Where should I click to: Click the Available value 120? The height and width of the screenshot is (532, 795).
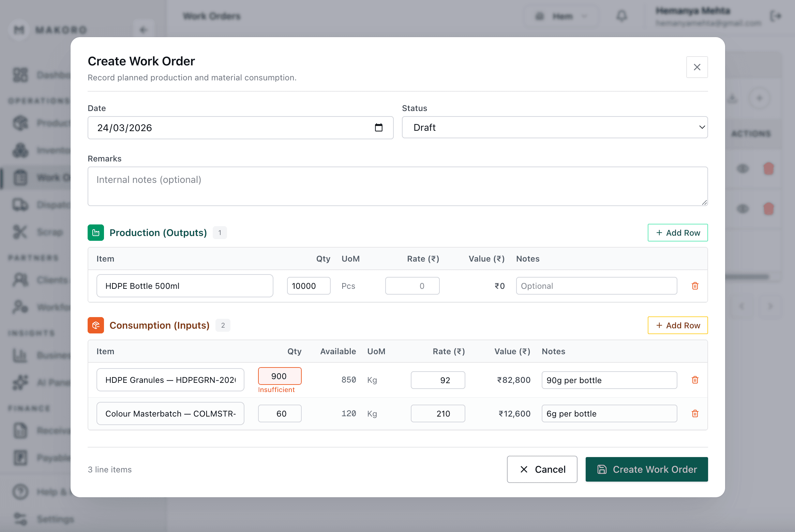(349, 413)
